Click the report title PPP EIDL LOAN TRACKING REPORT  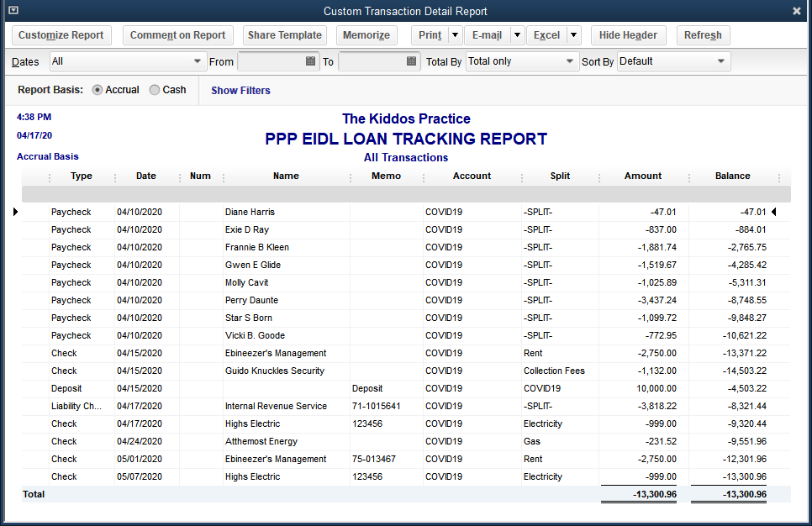406,139
